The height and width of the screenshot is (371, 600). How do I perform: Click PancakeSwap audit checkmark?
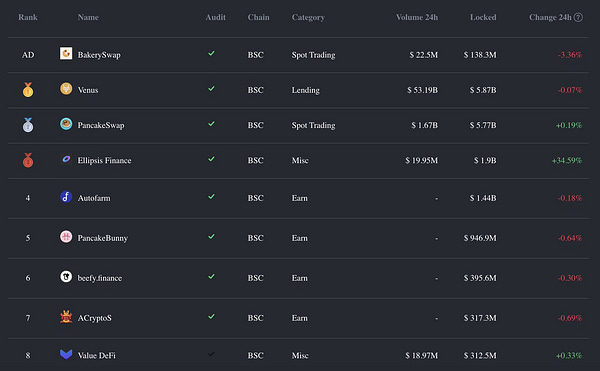coord(211,124)
